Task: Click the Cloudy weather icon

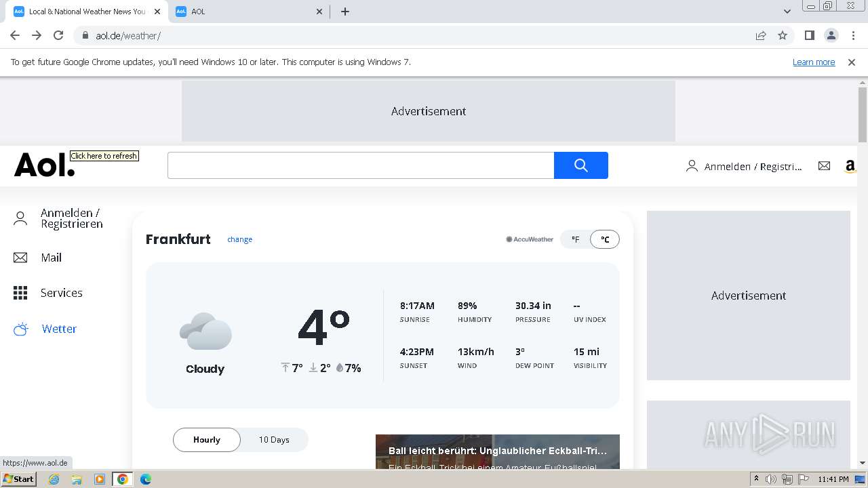Action: [x=205, y=331]
